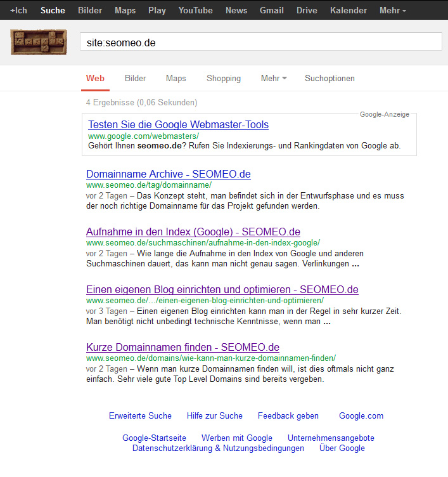Open Maps in the black top bar

pyautogui.click(x=125, y=11)
